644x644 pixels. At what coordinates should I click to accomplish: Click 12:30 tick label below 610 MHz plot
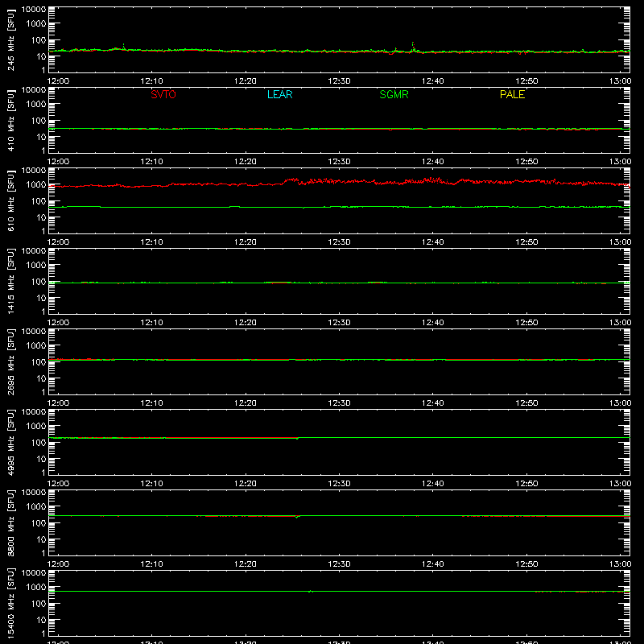pyautogui.click(x=339, y=242)
